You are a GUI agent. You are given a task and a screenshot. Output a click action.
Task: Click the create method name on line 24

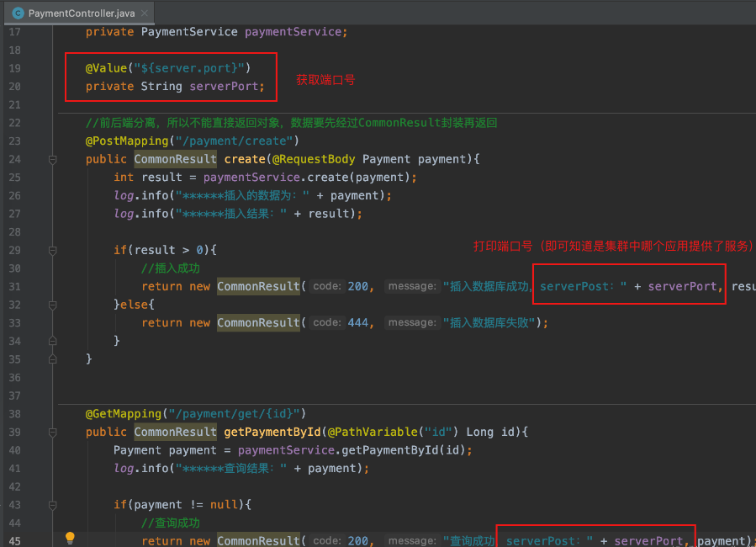[x=245, y=159]
